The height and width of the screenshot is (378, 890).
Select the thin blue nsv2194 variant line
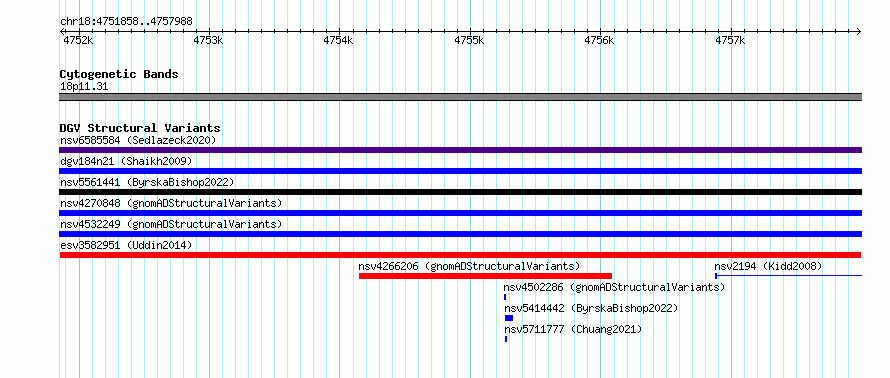(x=788, y=276)
